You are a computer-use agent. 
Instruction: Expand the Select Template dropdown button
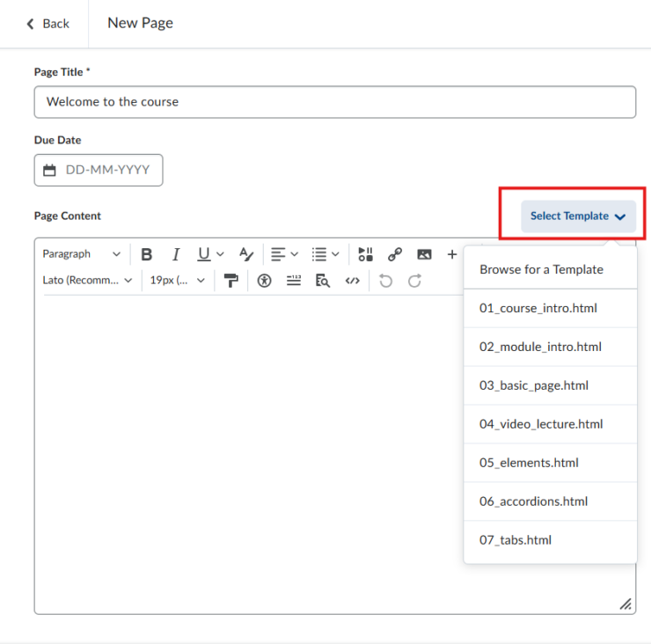coord(578,216)
